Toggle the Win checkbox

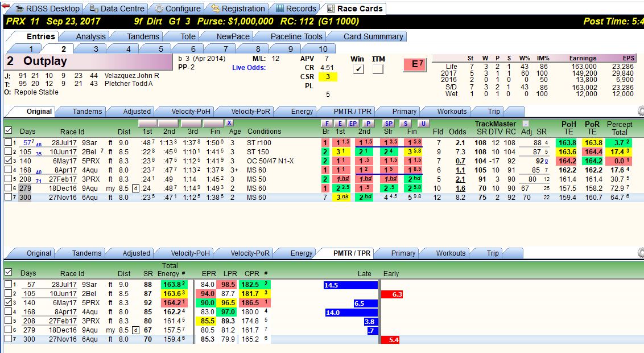(x=358, y=69)
